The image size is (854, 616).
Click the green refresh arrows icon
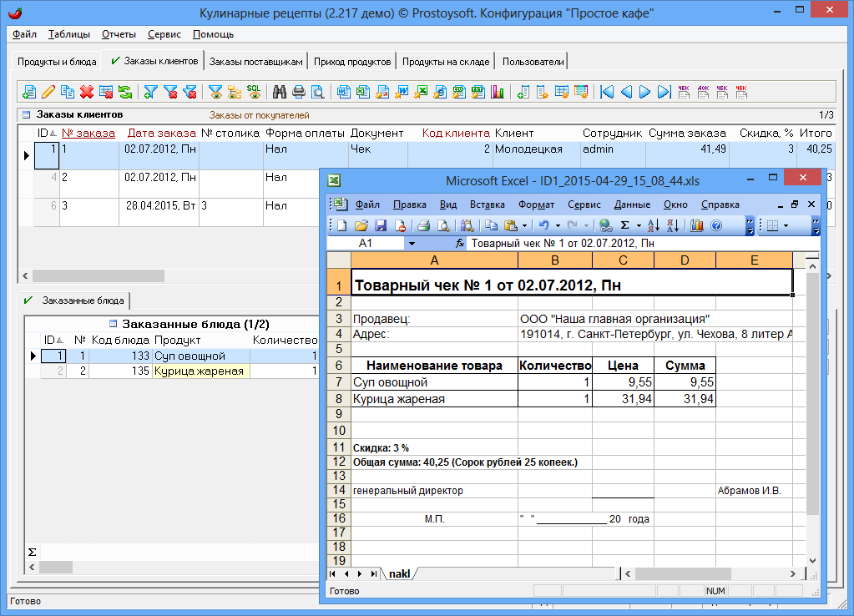tap(124, 92)
